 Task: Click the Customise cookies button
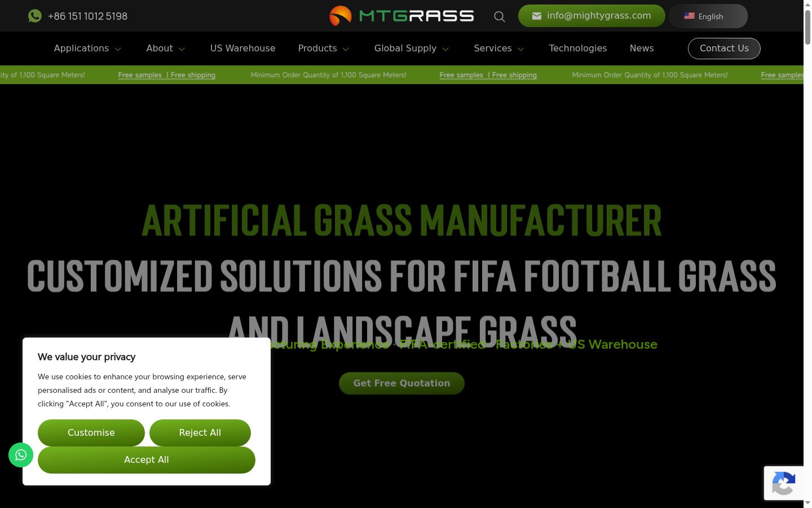coord(91,433)
